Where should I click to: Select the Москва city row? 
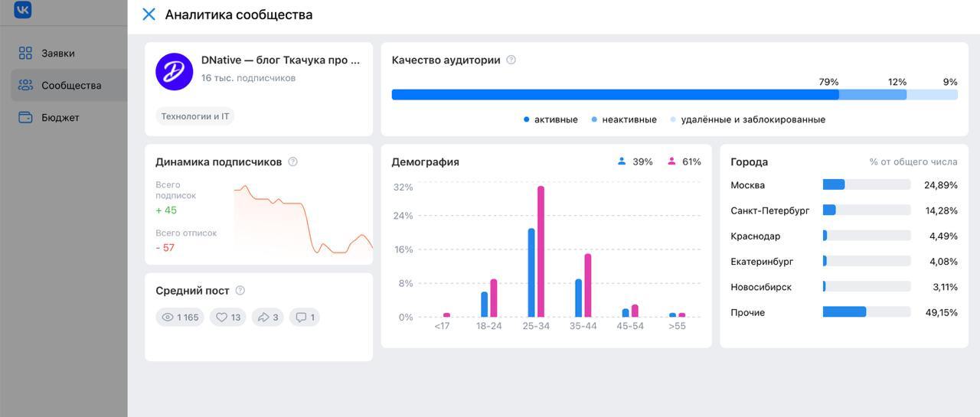[844, 185]
